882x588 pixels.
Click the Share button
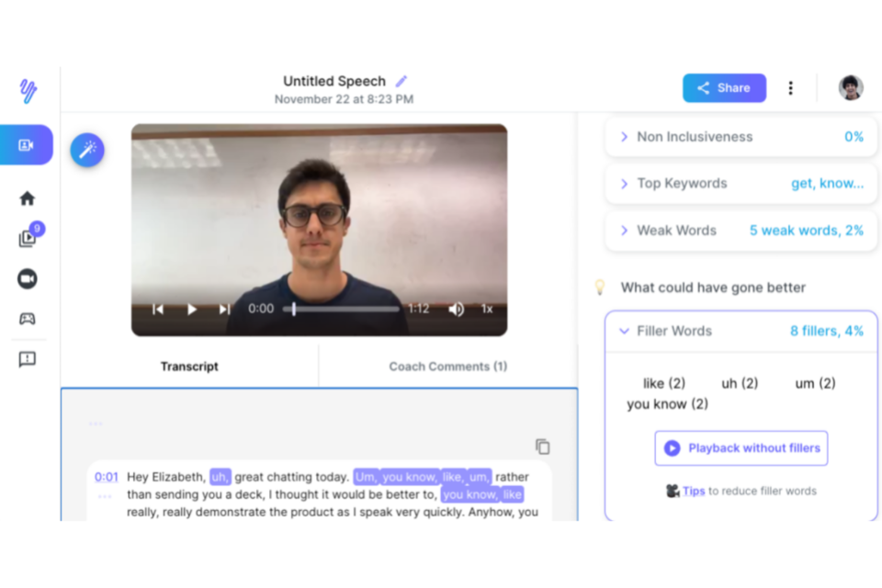724,88
